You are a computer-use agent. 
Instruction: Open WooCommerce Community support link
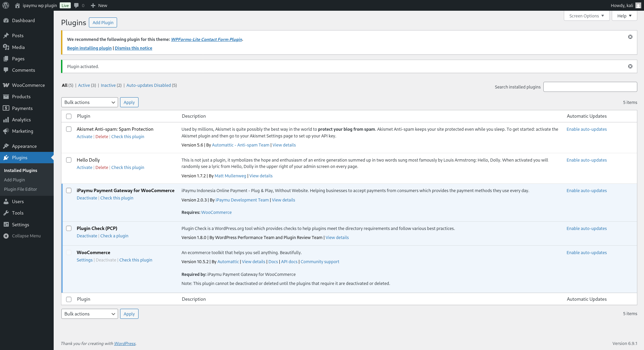[320, 261]
